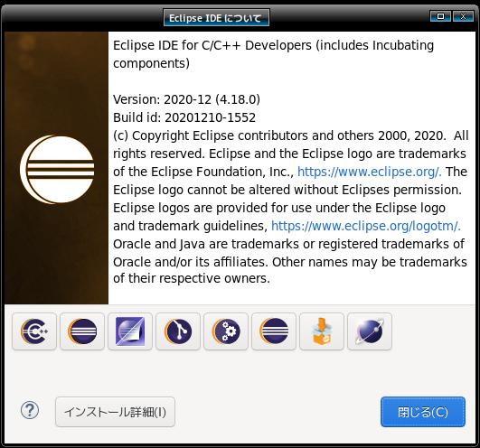Click the large Eclipse logo image
This screenshot has height=448, width=480.
point(57,170)
